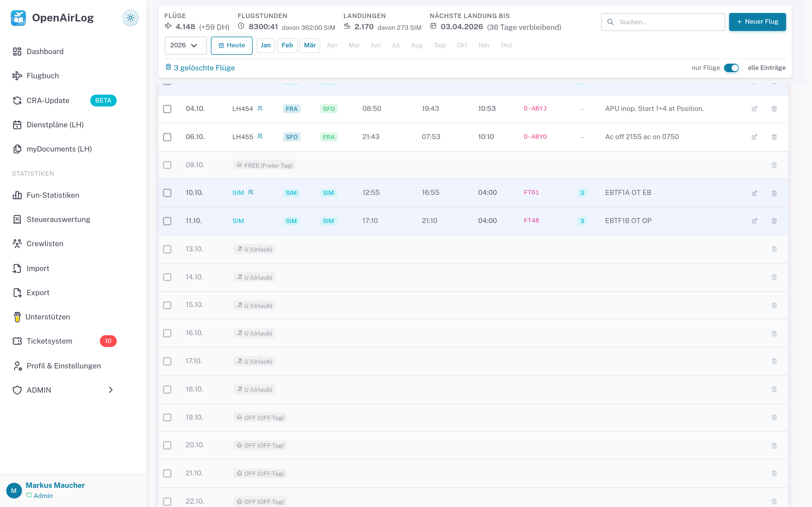This screenshot has height=507, width=812.
Task: Open the OpenAirLog logo icon
Action: (x=18, y=18)
